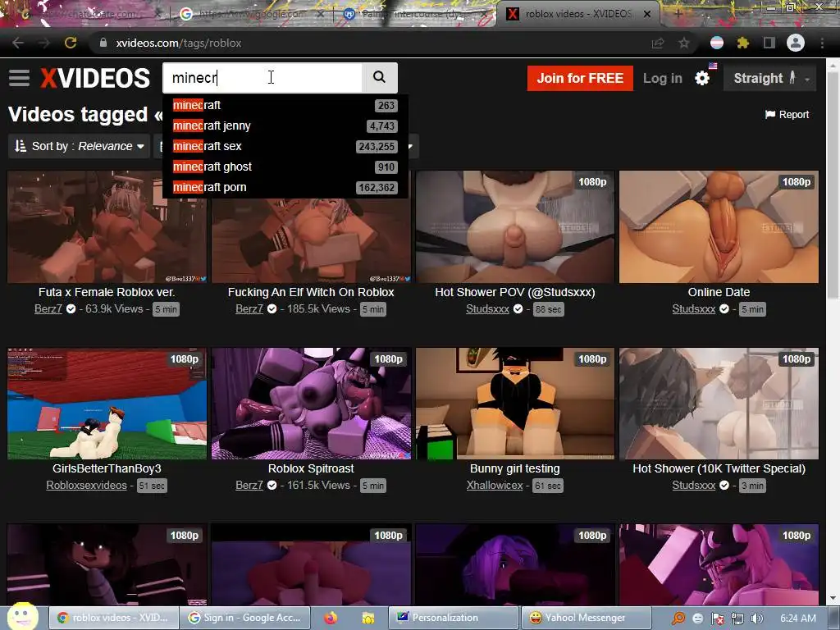The image size is (840, 630).
Task: Click the Log in link
Action: [x=663, y=78]
